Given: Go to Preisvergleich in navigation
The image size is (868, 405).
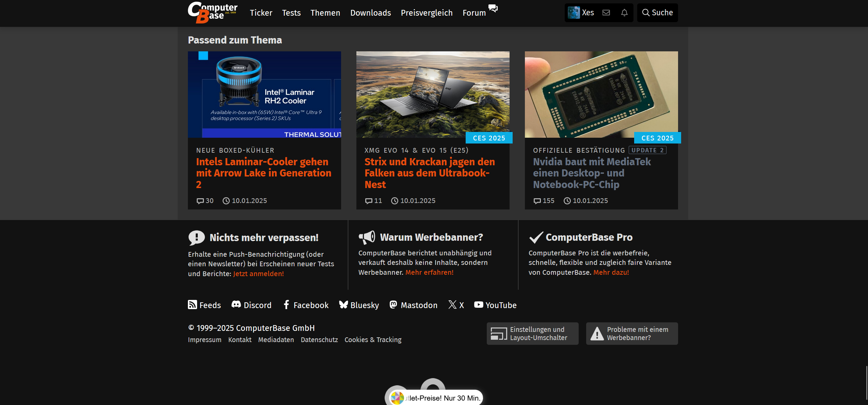Looking at the screenshot, I should coord(427,13).
